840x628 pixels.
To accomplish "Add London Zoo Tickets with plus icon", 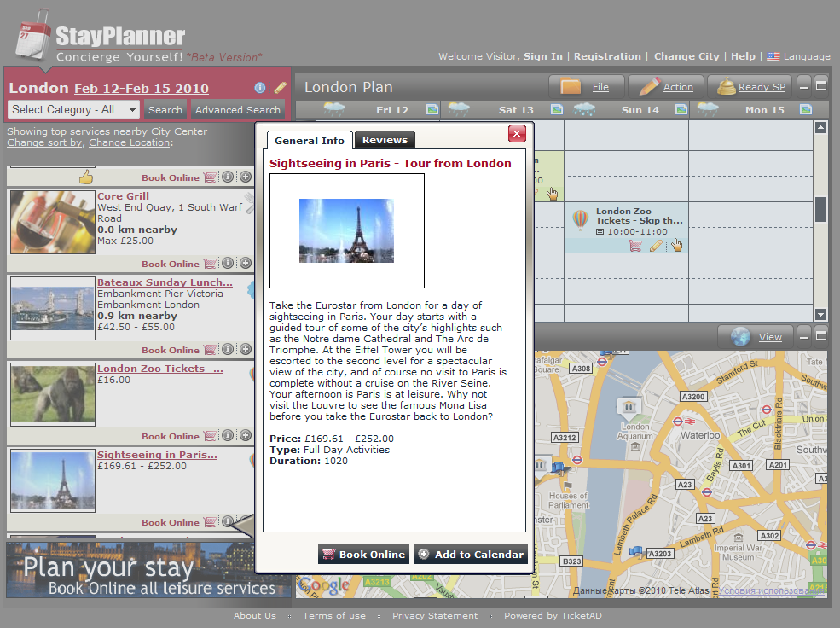I will [x=246, y=435].
